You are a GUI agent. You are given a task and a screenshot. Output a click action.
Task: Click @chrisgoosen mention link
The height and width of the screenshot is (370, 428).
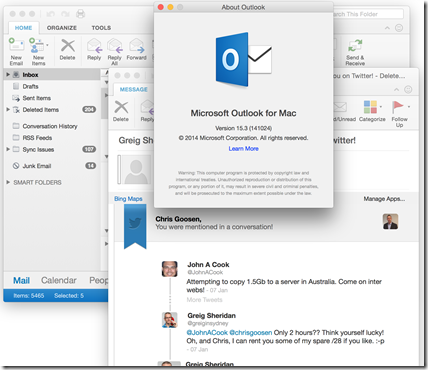click(251, 332)
